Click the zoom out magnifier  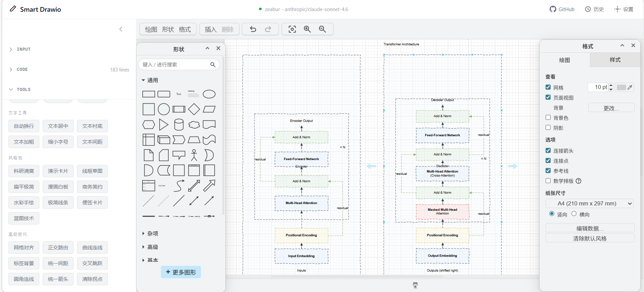322,29
